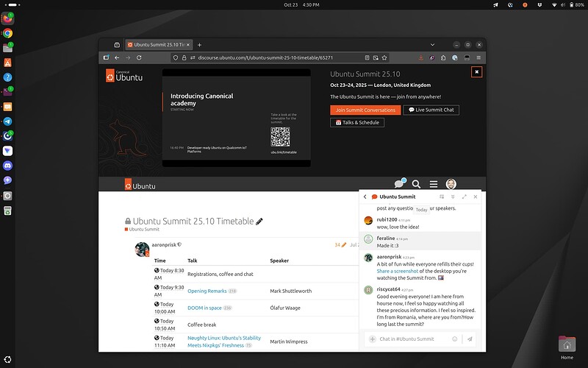Screen dimensions: 588x368
Task: Open the Opening Remarks talk link
Action: click(x=207, y=291)
